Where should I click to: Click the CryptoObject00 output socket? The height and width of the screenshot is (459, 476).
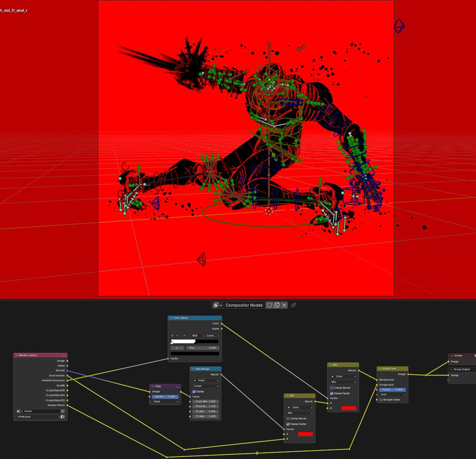tap(67, 390)
